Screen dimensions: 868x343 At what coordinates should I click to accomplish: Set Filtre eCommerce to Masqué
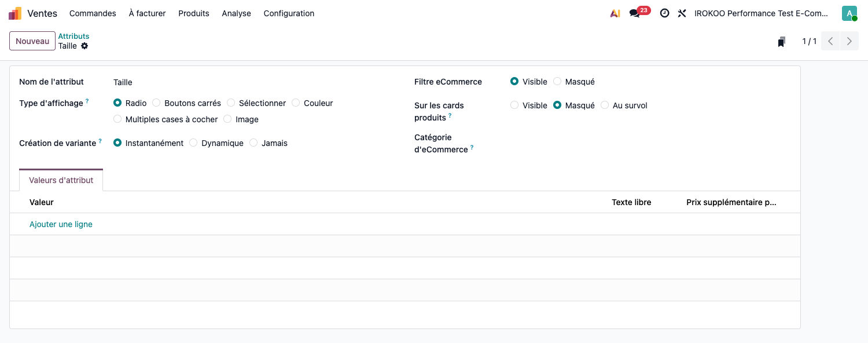tap(574, 82)
